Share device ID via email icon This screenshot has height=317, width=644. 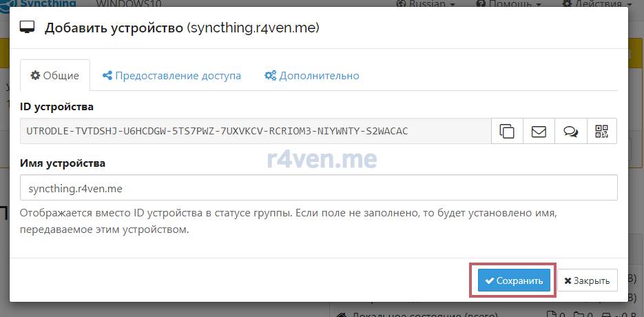coord(539,131)
